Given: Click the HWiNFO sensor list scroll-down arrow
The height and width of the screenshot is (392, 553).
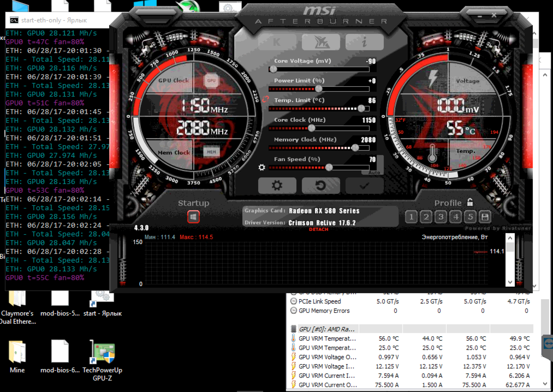Looking at the screenshot, I should [545, 383].
